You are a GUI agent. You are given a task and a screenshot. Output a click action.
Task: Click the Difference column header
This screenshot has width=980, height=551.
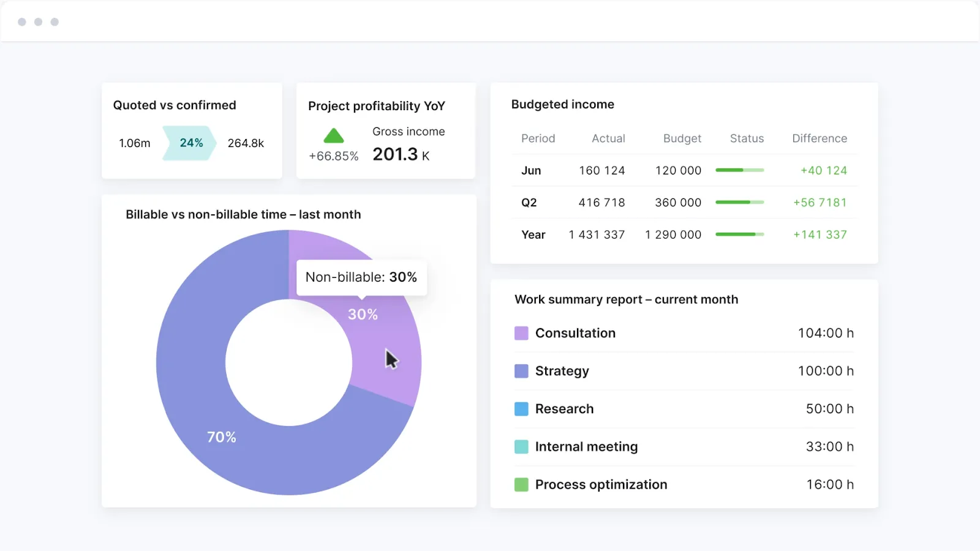coord(820,138)
